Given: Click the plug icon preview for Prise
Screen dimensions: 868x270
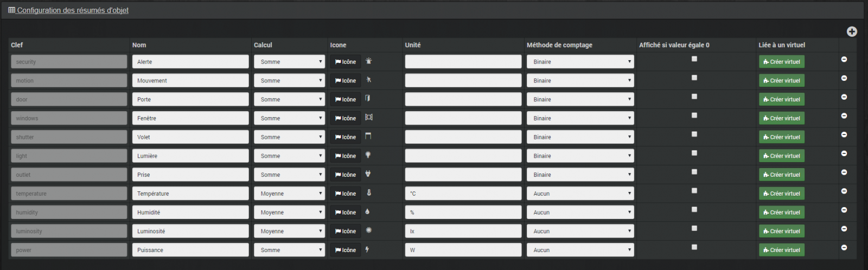Looking at the screenshot, I should pos(368,174).
